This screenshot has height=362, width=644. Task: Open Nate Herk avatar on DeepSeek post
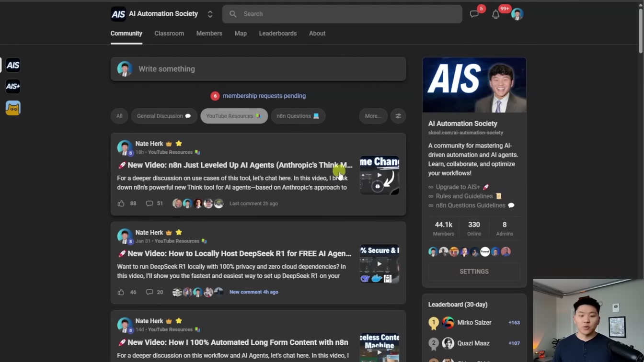click(x=125, y=236)
